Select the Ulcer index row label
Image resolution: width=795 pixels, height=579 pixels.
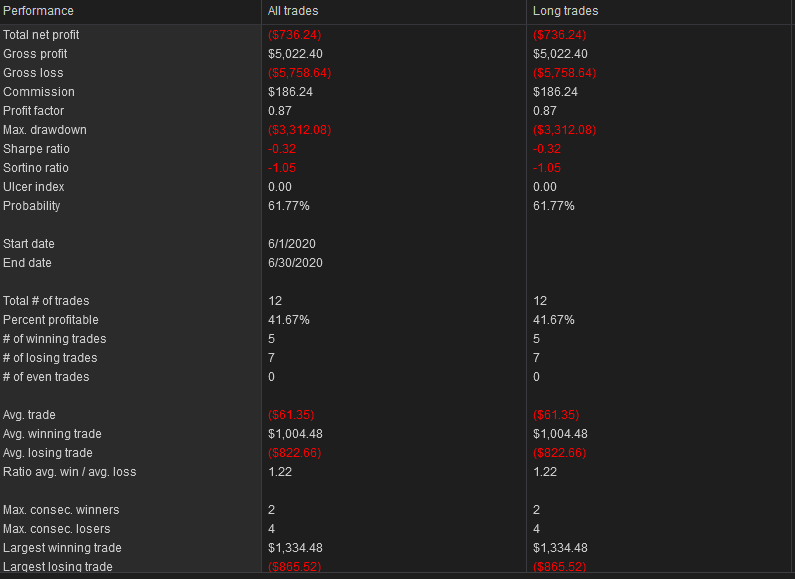pos(33,187)
